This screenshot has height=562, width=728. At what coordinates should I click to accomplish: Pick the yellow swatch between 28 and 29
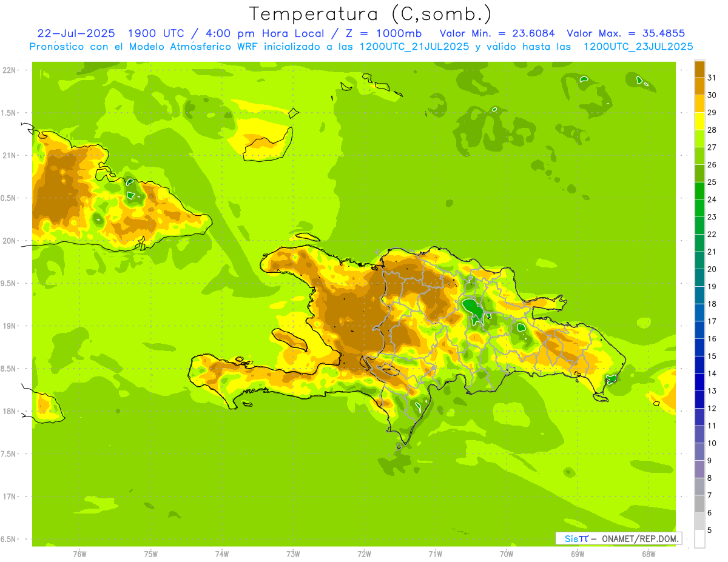(699, 121)
